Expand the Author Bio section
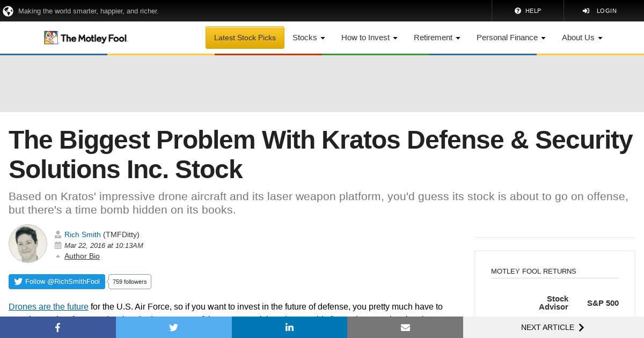The height and width of the screenshot is (338, 644). [82, 256]
